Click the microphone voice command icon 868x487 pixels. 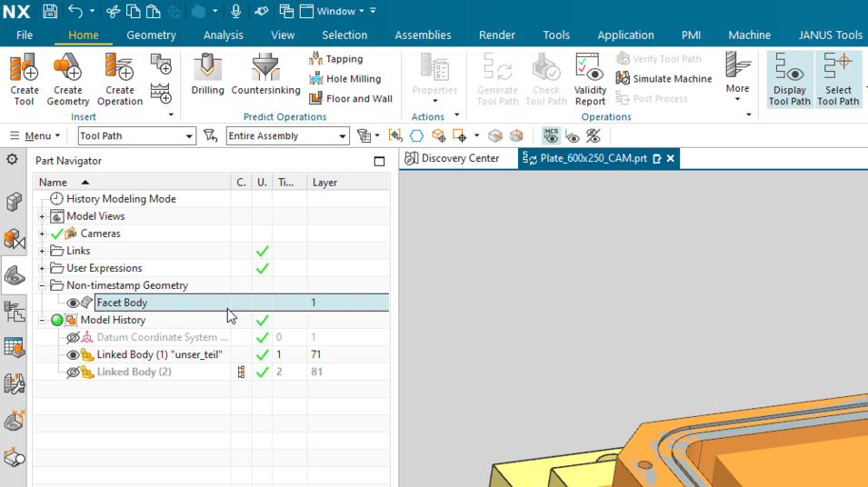235,11
